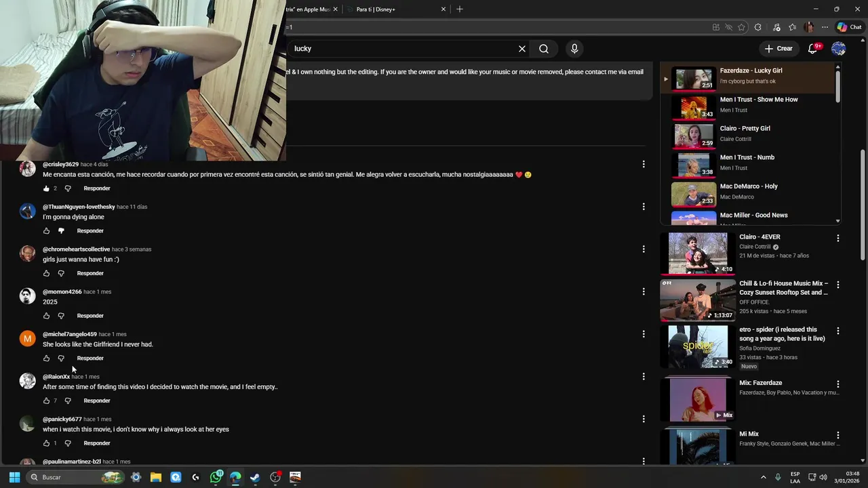Image resolution: width=868 pixels, height=488 pixels.
Task: Dislike the comment by @crisley3629
Action: 67,188
